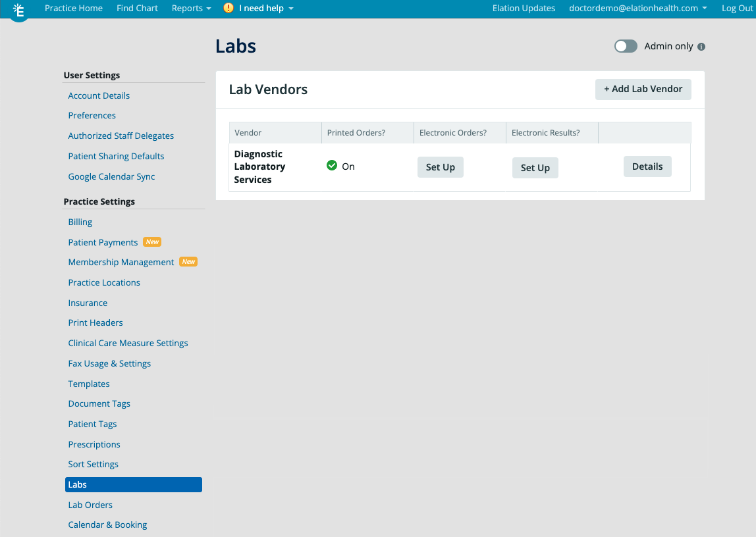Open Lab Orders settings
The width and height of the screenshot is (756, 537).
click(x=90, y=505)
